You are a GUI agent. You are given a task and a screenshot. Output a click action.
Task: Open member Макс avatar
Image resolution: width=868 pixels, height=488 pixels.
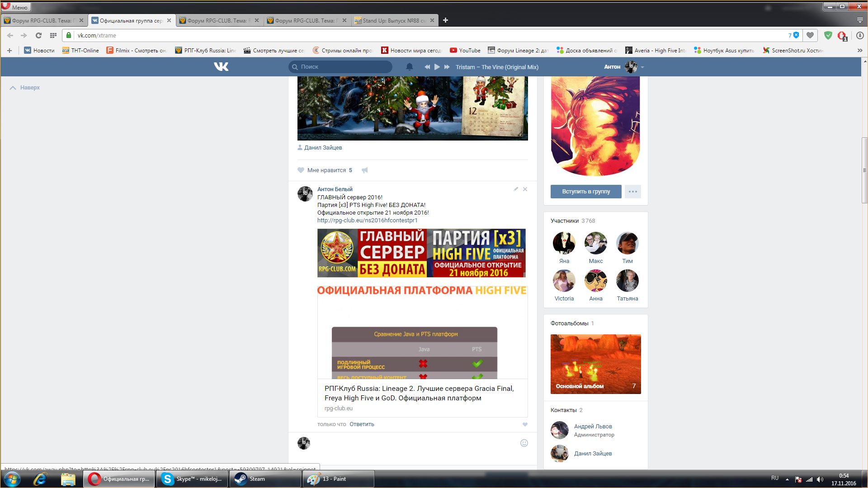point(596,243)
